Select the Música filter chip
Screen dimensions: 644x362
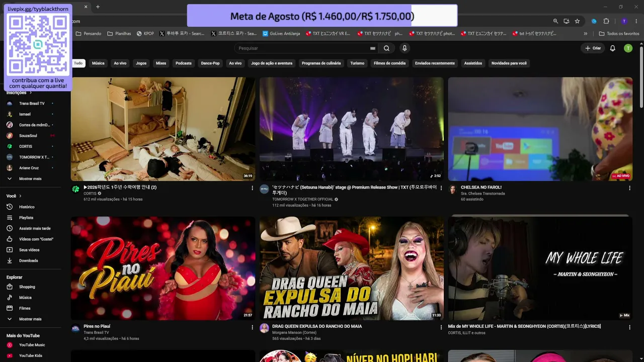[x=98, y=63]
